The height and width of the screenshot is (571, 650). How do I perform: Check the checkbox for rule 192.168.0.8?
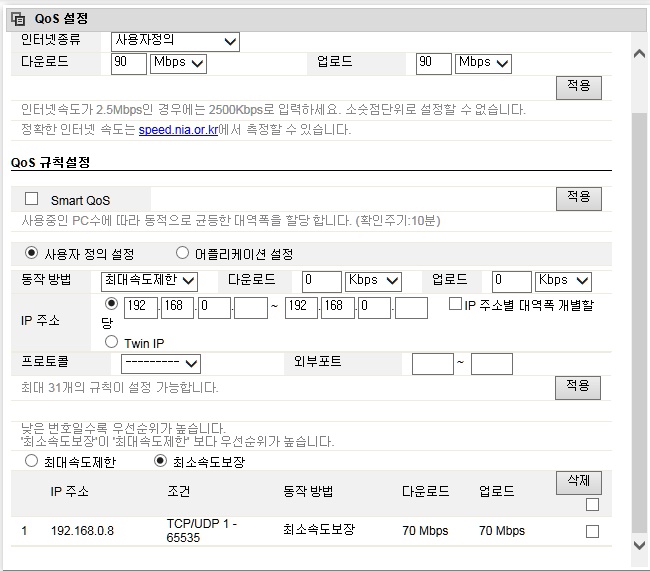(x=592, y=531)
